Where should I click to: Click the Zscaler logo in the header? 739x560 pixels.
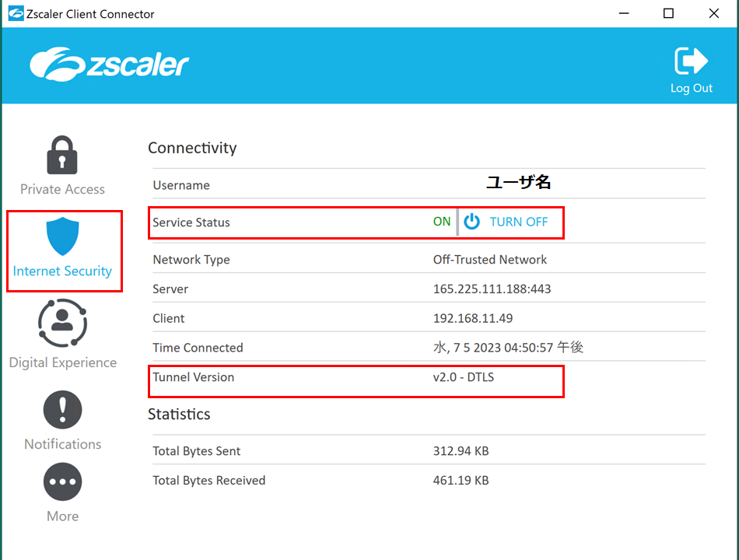point(109,64)
